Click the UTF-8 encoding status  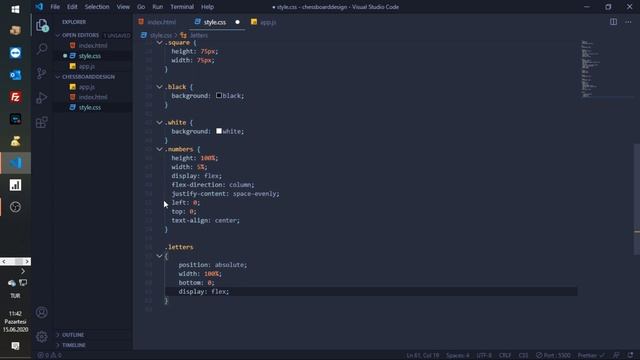[484, 355]
